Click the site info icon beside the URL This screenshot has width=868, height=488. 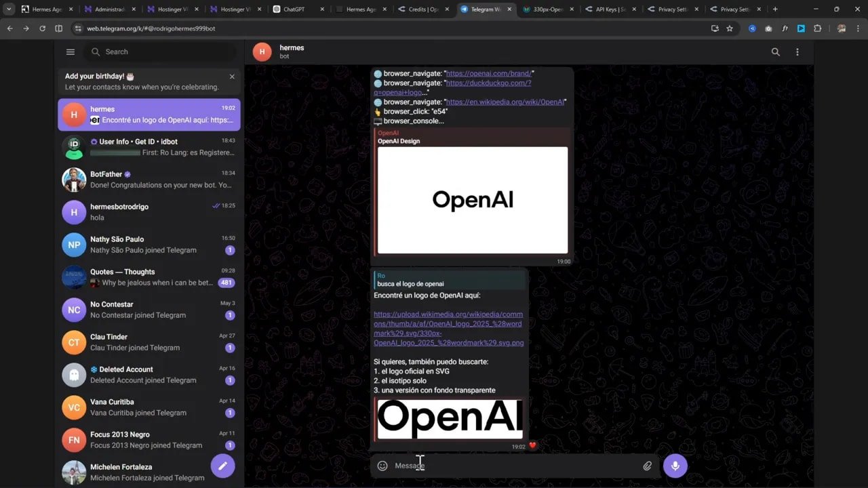point(77,28)
